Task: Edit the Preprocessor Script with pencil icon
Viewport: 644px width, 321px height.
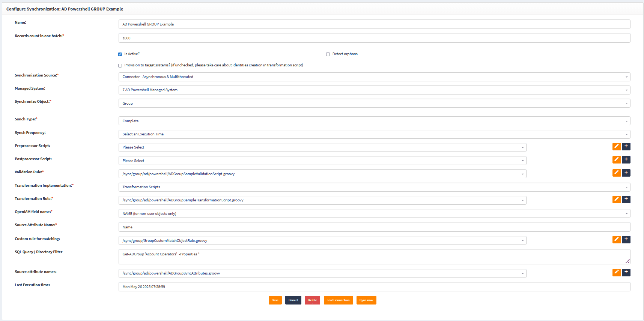Action: [616, 147]
